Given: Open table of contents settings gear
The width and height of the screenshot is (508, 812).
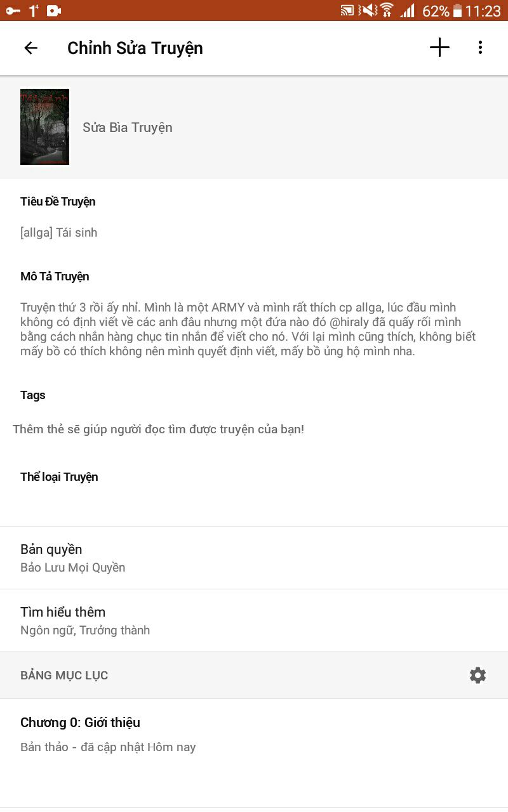Looking at the screenshot, I should (478, 676).
